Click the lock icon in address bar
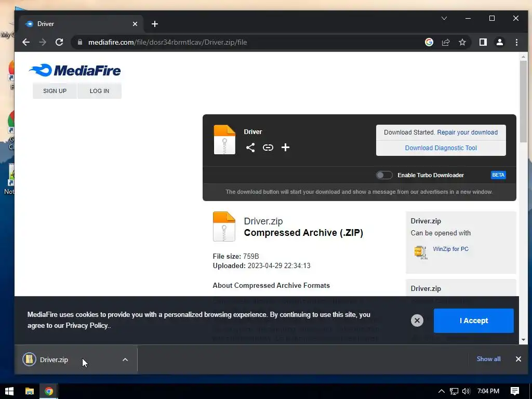Image resolution: width=532 pixels, height=399 pixels. coord(80,42)
